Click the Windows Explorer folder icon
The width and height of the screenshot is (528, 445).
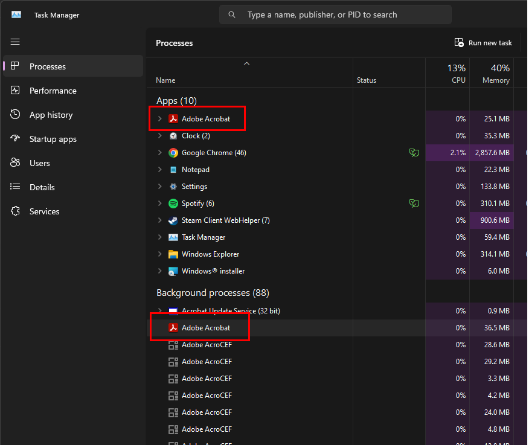(x=173, y=254)
